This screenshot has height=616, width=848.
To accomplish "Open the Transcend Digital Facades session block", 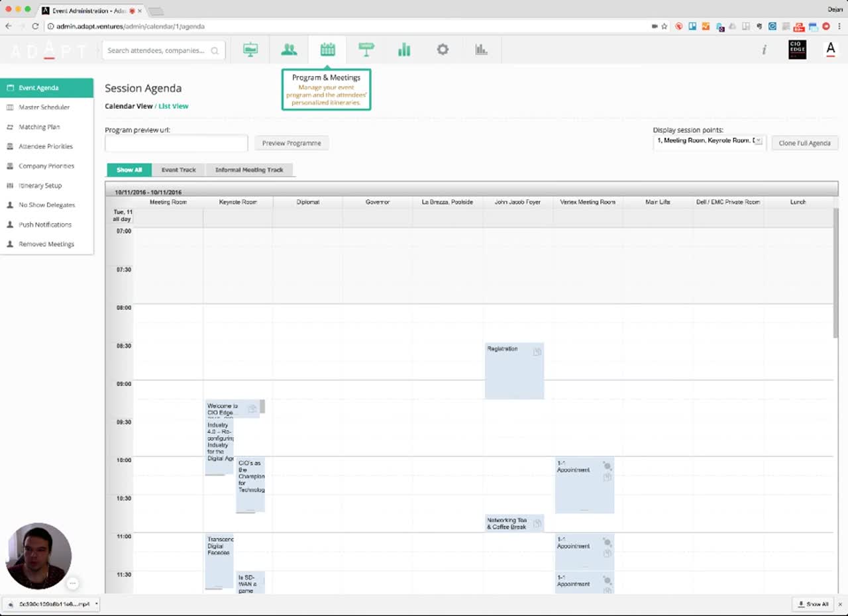I will 219,561.
